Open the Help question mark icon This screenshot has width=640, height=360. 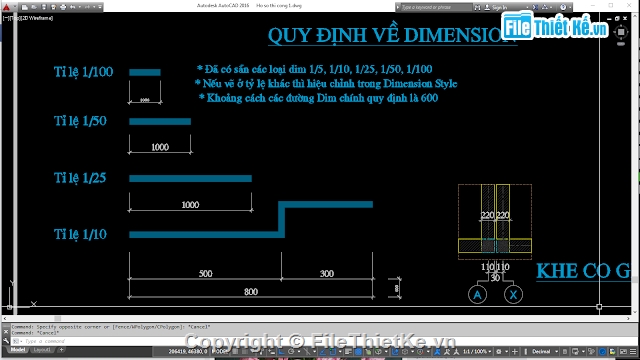[x=563, y=7]
